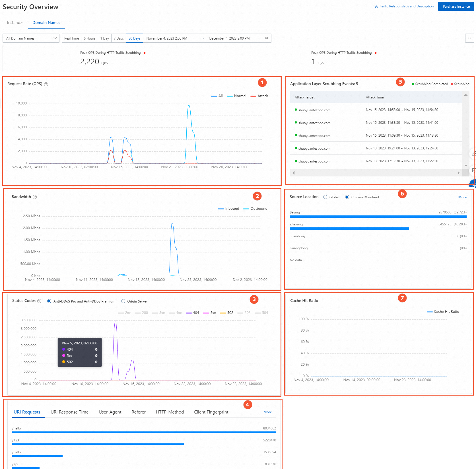Toggle the Attack series in Request Rate legend
This screenshot has width=476, height=469.
coord(259,96)
